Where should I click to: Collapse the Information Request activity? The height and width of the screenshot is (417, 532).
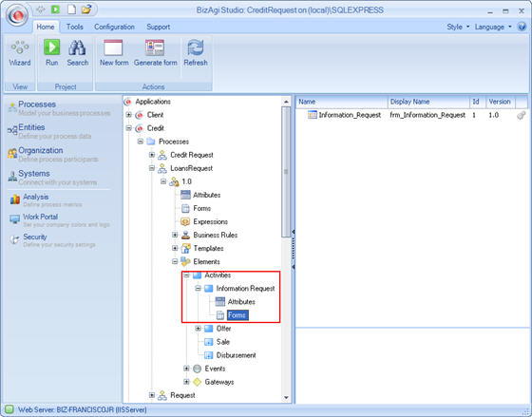pos(198,289)
